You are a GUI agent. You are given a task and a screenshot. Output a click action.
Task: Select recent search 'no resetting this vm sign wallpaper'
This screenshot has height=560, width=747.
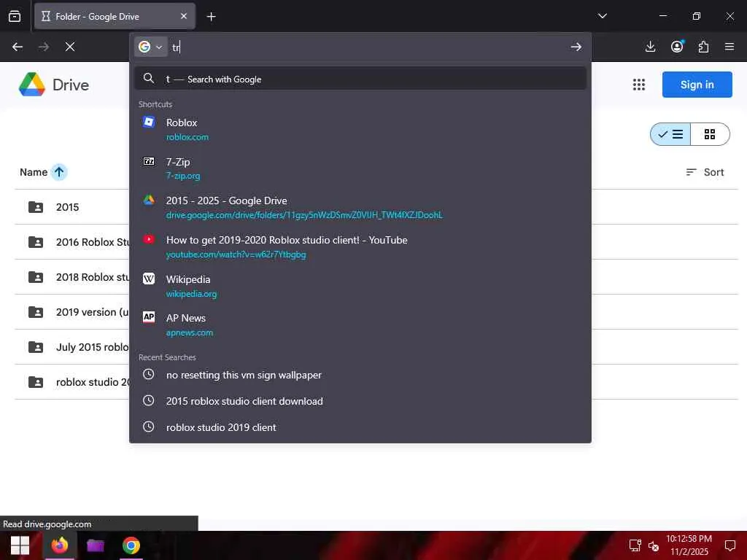[x=360, y=375]
